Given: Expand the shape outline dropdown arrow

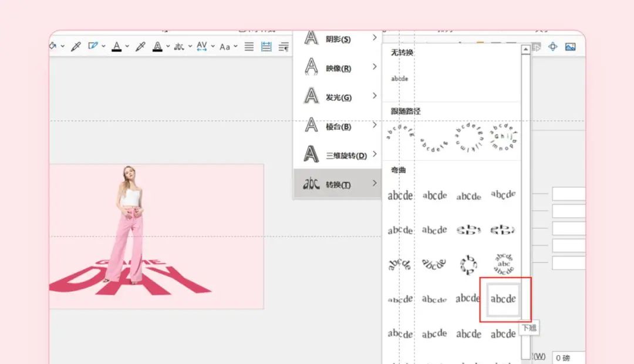Looking at the screenshot, I should [x=103, y=46].
